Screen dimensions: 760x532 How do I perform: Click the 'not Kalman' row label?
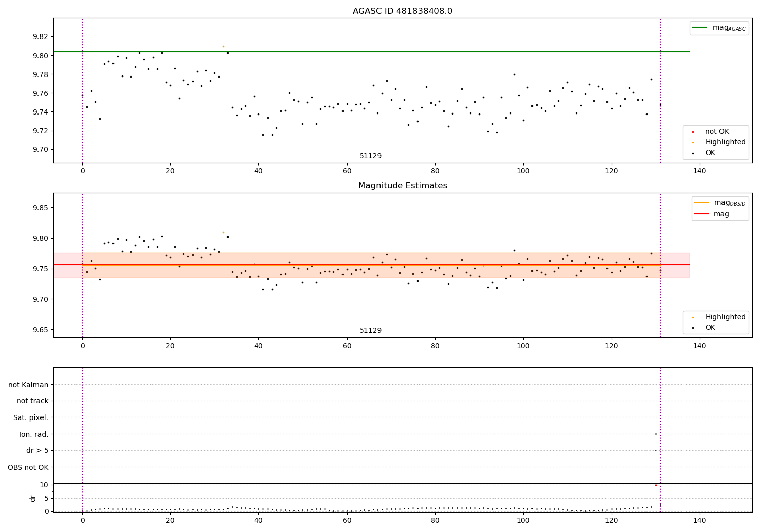click(x=28, y=385)
